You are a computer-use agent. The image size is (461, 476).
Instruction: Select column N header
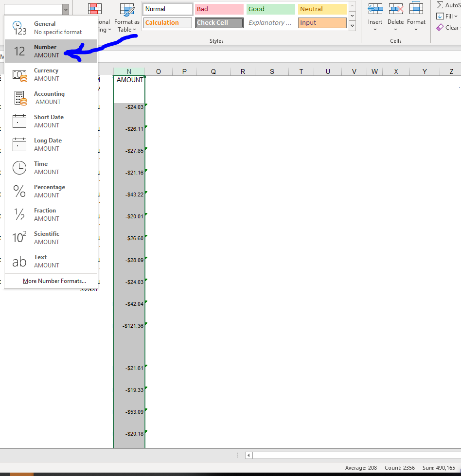click(x=129, y=71)
